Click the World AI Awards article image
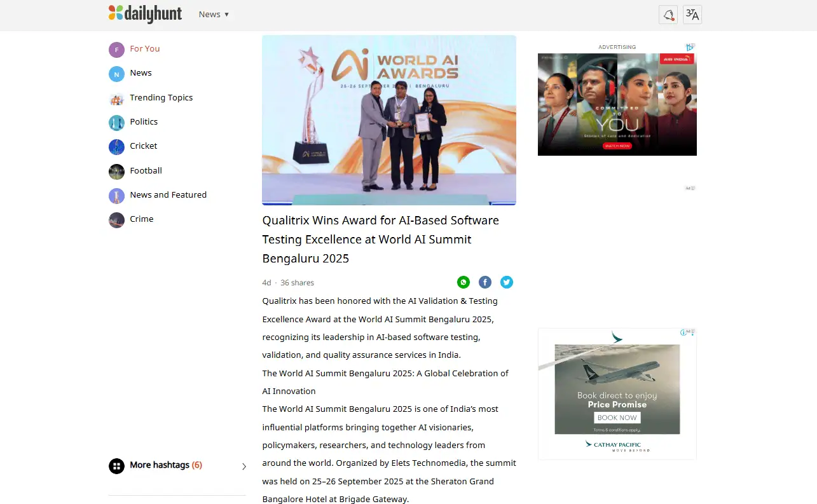Viewport: 817px width, 504px height. (x=388, y=119)
